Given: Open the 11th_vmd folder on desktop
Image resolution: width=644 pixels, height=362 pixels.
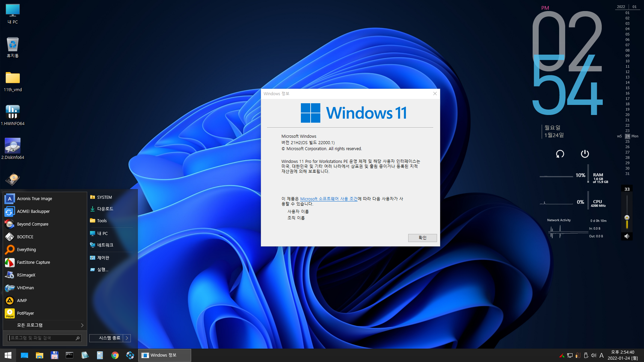Looking at the screenshot, I should click(13, 82).
